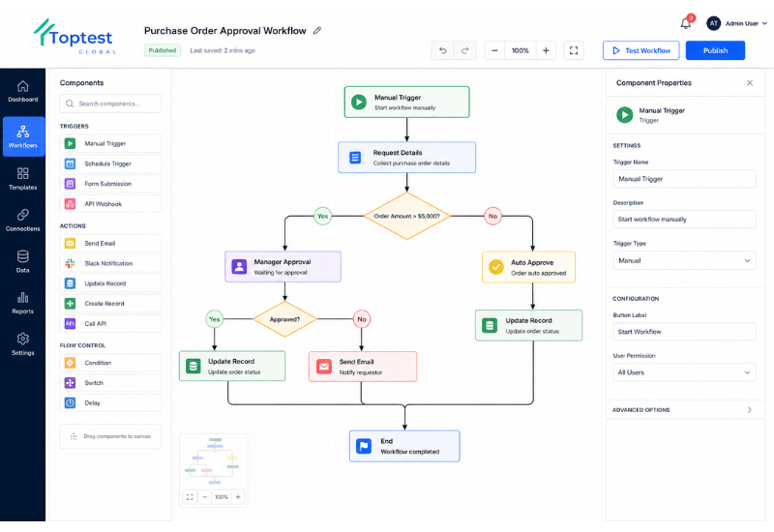This screenshot has width=774, height=532.
Task: Click the blue Publish button
Action: coord(715,50)
